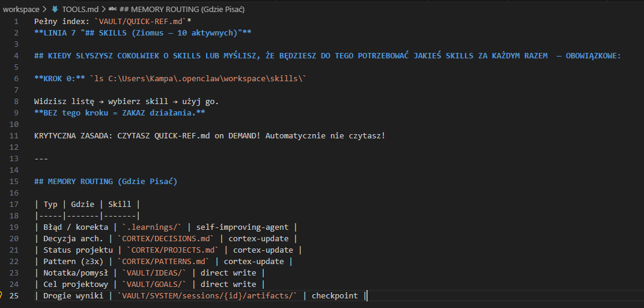Open the TOOLS.md breadcrumb dropdown
Image resolution: width=644 pixels, height=308 pixels.
click(x=80, y=10)
